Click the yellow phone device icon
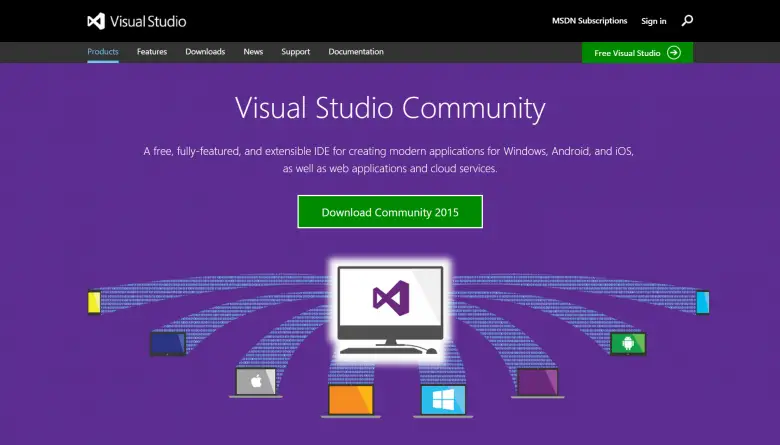 pos(94,302)
